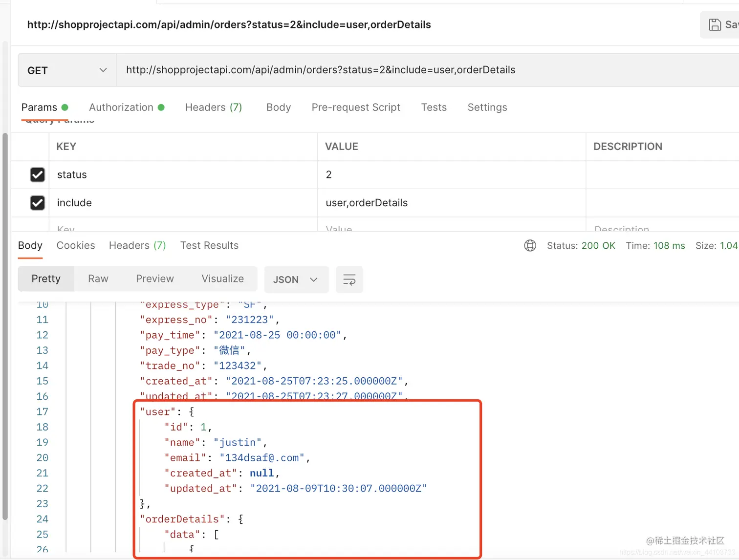Toggle the wrap lines icon
The height and width of the screenshot is (560, 739).
349,280
